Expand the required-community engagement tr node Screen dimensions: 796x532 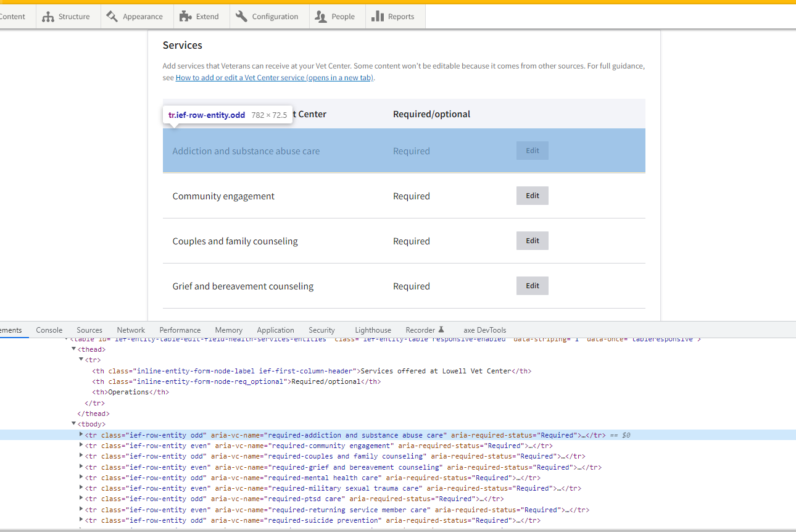[x=81, y=446]
